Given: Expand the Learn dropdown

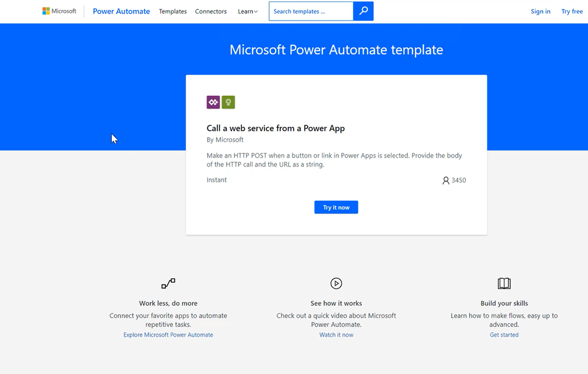Looking at the screenshot, I should [x=247, y=11].
